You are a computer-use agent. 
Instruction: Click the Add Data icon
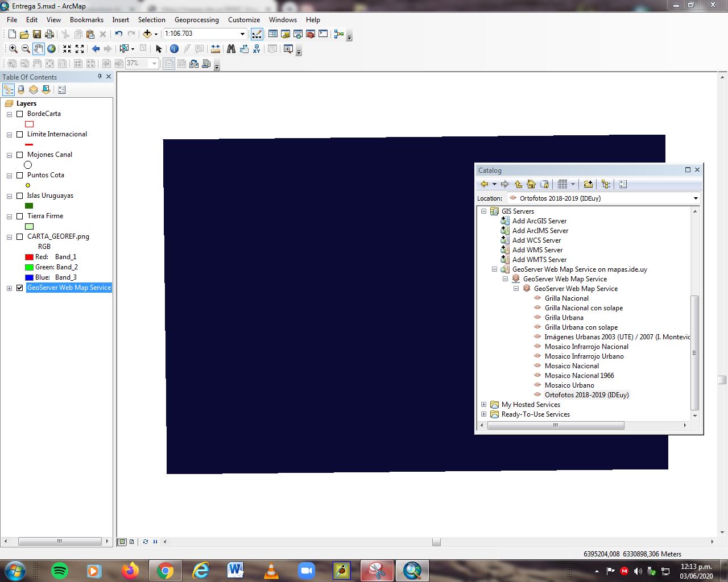(x=147, y=34)
